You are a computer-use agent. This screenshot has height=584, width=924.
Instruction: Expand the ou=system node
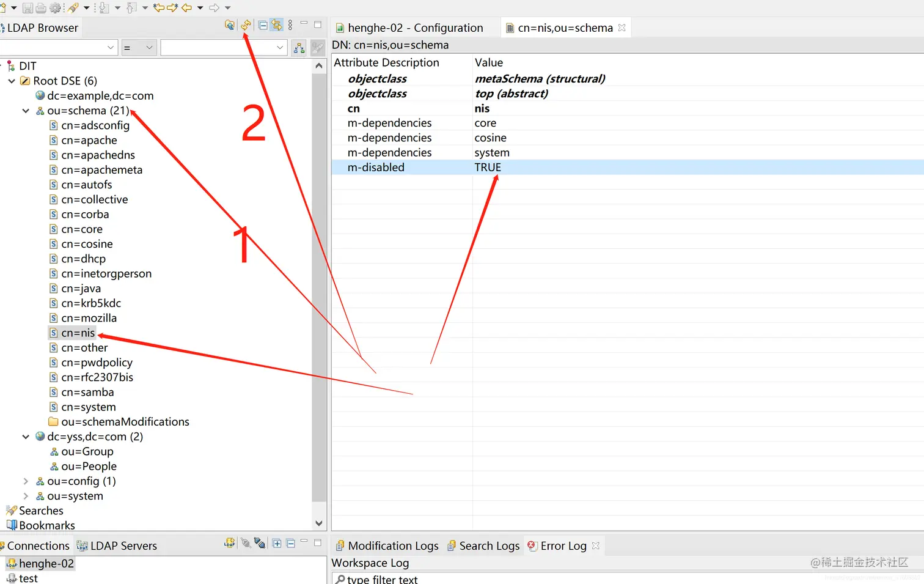pyautogui.click(x=26, y=496)
